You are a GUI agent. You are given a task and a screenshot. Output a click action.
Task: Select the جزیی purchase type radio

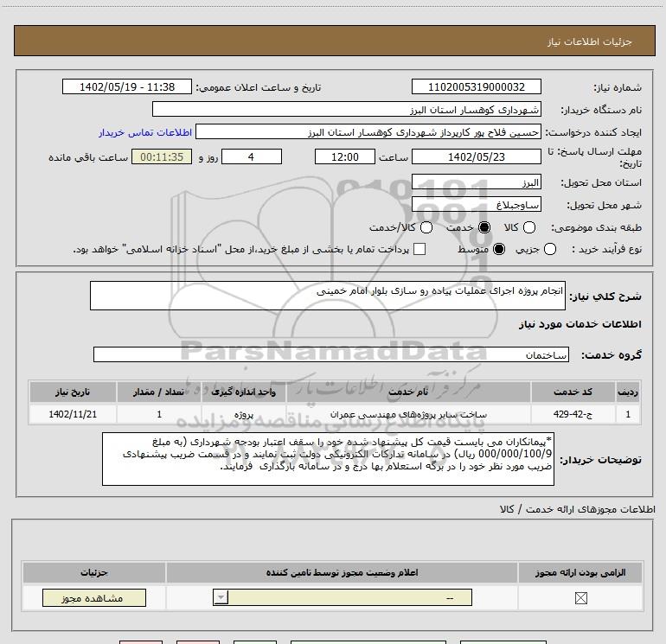click(x=549, y=249)
